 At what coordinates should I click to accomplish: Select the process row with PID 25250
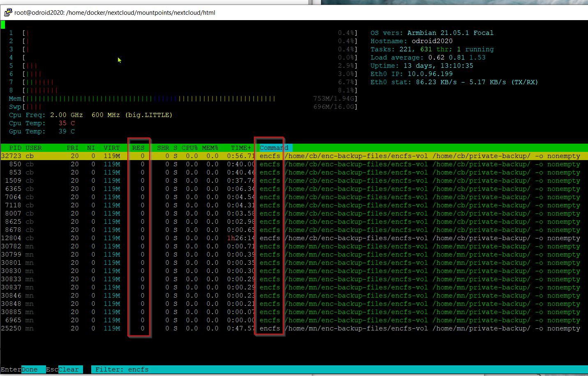[294, 328]
